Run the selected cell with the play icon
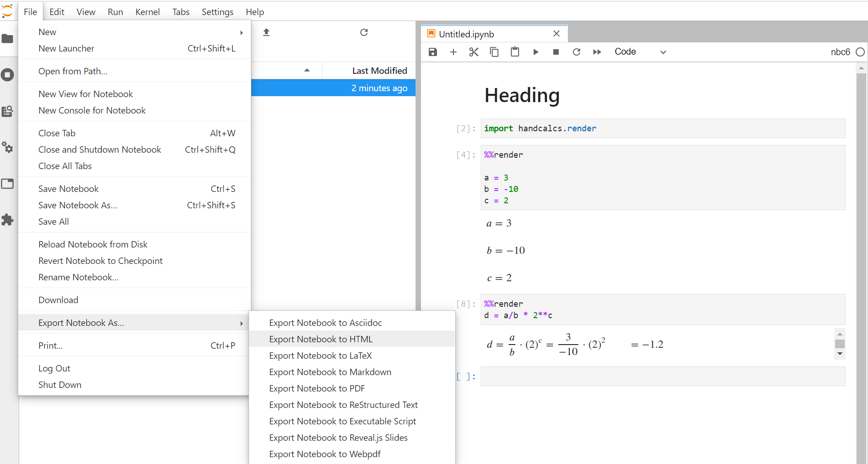Viewport: 868px width, 464px height. point(535,52)
